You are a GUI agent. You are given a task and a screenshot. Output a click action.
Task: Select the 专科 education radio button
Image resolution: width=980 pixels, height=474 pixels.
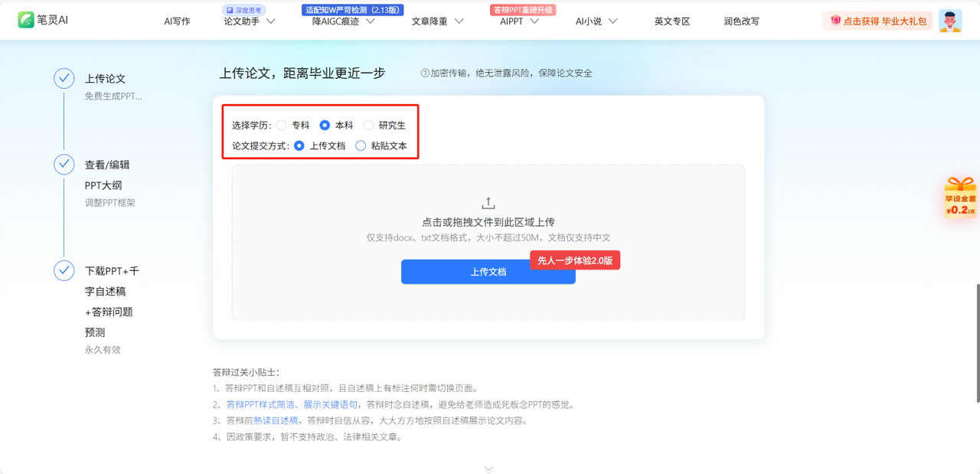click(x=282, y=125)
